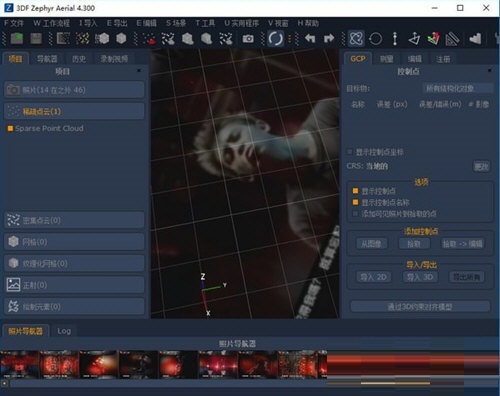The width and height of the screenshot is (500, 396).
Task: Open the F 文件 menu
Action: point(14,23)
